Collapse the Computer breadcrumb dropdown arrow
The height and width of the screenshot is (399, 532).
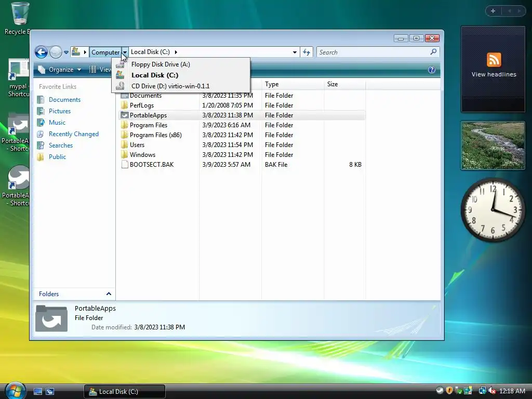point(125,52)
